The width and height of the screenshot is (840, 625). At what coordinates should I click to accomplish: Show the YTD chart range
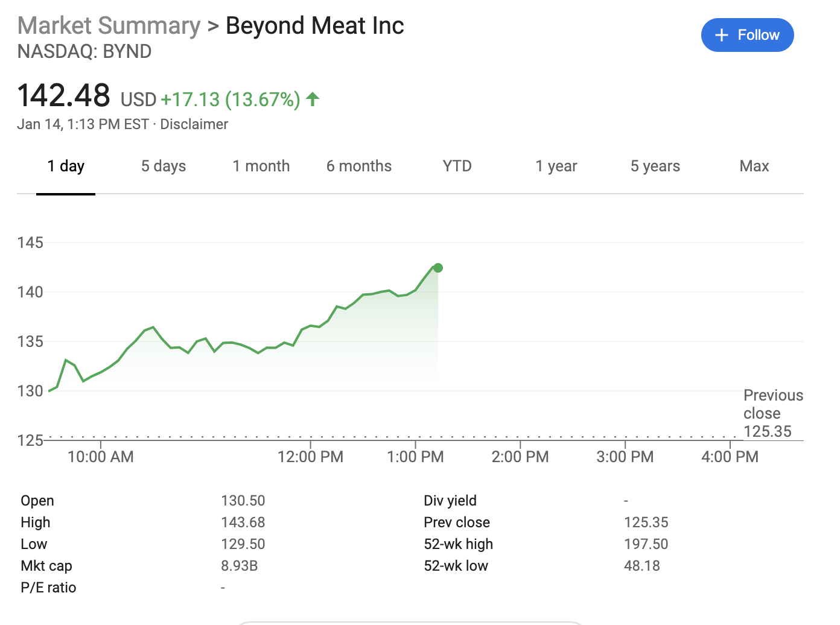(457, 167)
